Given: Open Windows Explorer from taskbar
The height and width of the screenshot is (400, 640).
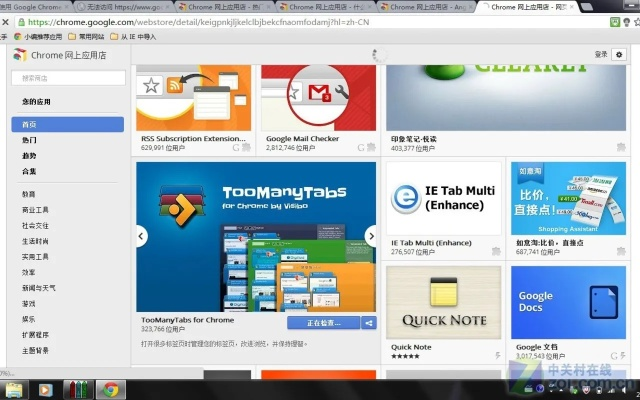Looking at the screenshot, I should pos(15,390).
